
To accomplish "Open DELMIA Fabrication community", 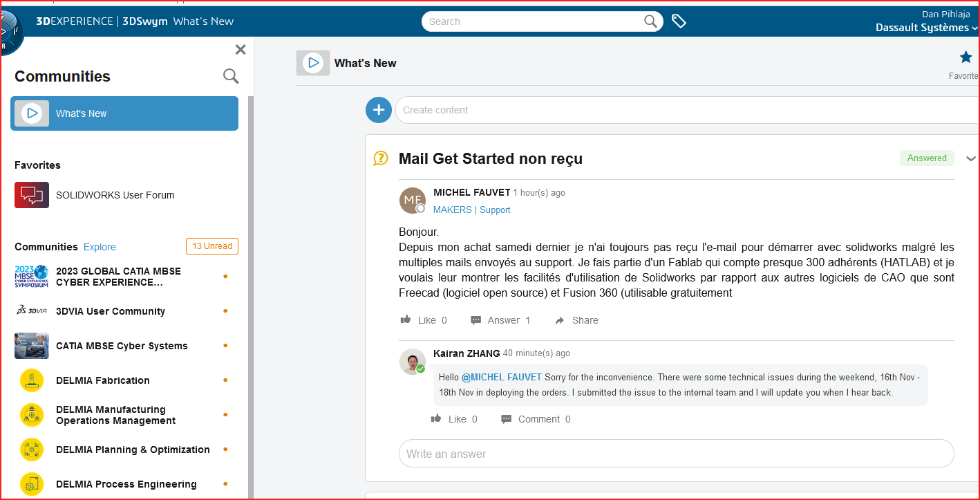I will pos(103,380).
